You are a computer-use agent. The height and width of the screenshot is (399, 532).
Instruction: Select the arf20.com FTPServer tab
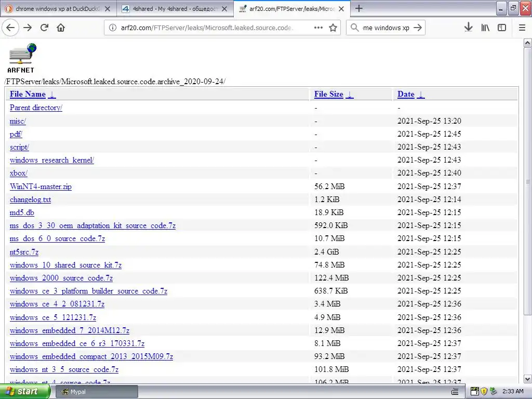point(292,9)
